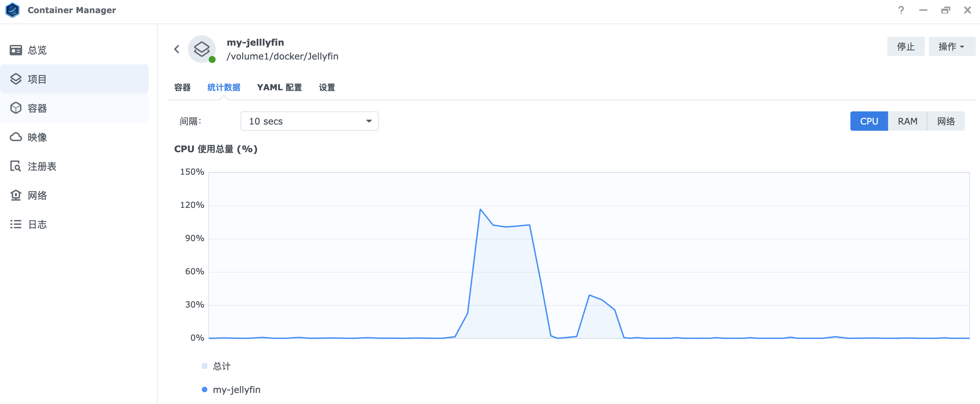Open the help question mark icon
This screenshot has width=980, height=404.
[901, 10]
